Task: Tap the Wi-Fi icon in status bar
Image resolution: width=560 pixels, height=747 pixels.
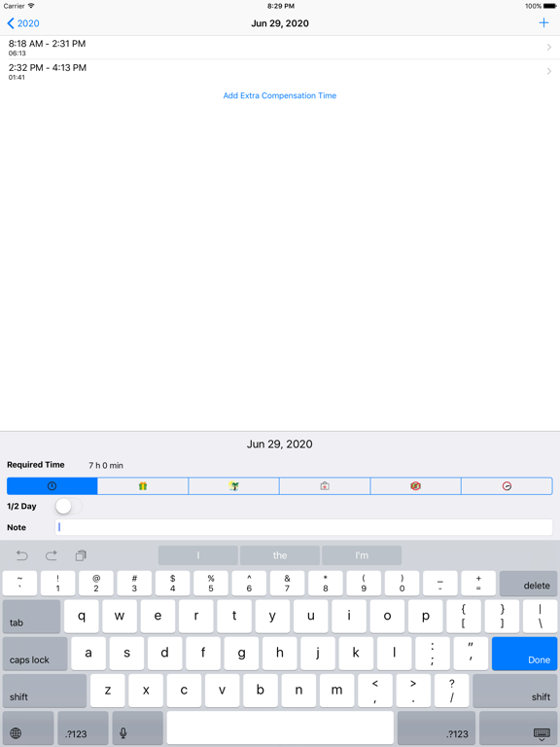Action: 31,6
